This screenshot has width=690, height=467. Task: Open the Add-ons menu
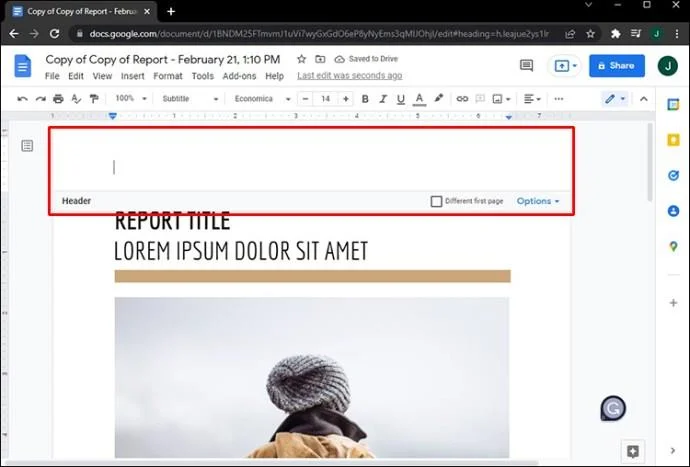[x=239, y=76]
